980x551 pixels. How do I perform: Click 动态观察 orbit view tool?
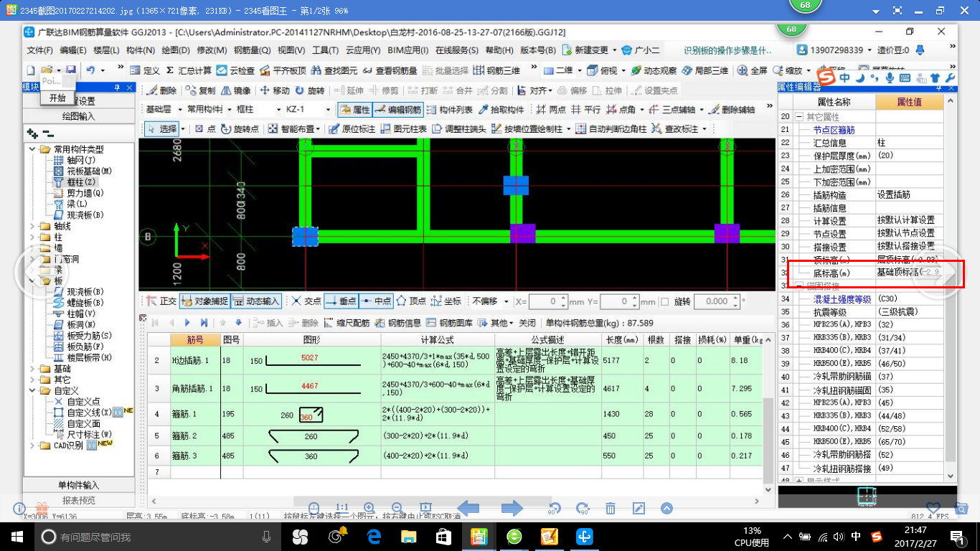(654, 70)
